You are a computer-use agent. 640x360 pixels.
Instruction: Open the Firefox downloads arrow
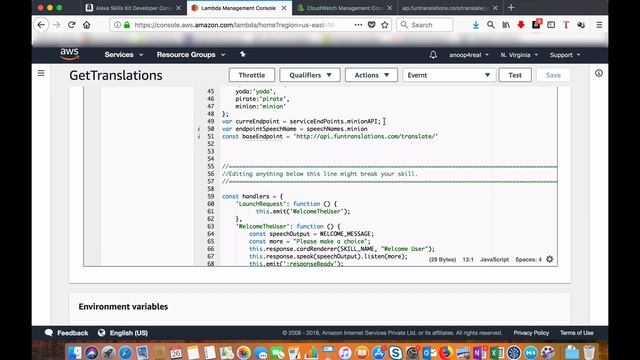[476, 25]
